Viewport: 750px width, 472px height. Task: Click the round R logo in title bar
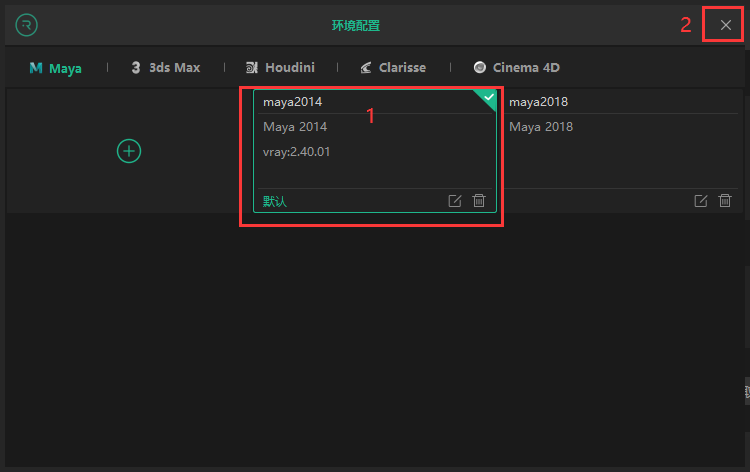coord(27,24)
